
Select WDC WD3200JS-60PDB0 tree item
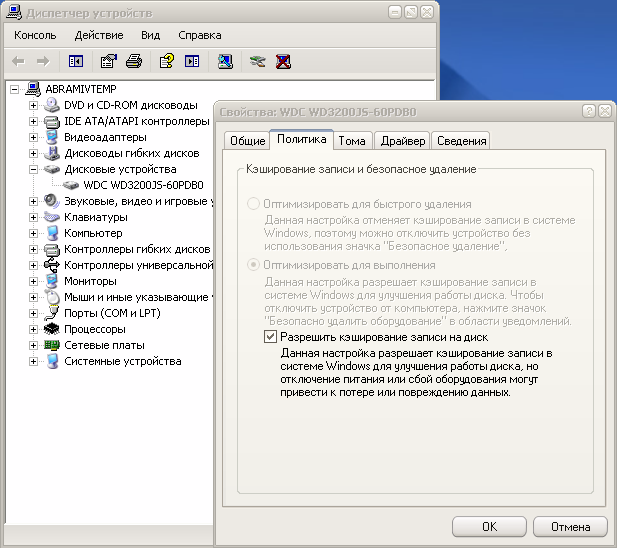[x=143, y=185]
